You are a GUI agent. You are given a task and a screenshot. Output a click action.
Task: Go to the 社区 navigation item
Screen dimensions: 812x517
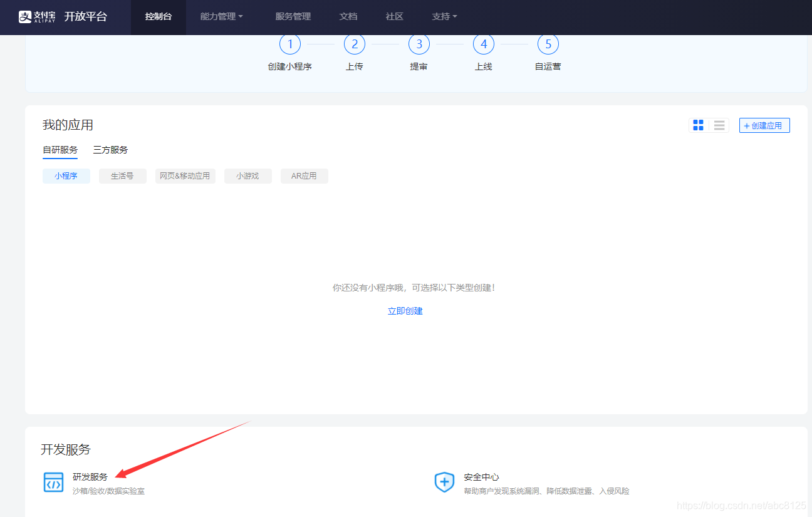[395, 17]
